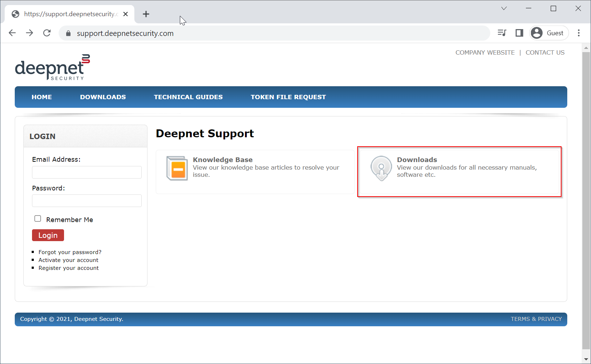This screenshot has width=591, height=364.
Task: Open Chrome's three-dot menu
Action: 578,33
